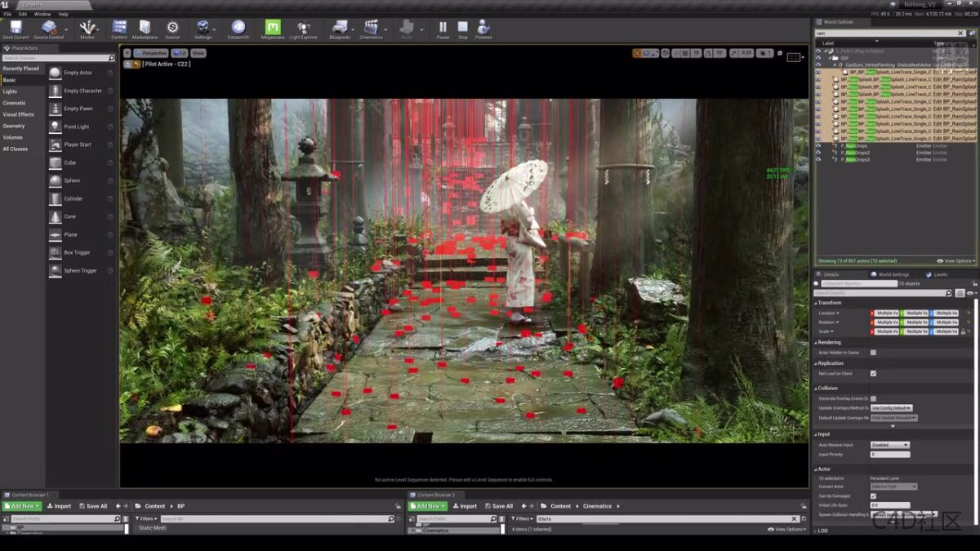980x551 pixels.
Task: Switch to the World Settings tab
Action: [x=893, y=274]
